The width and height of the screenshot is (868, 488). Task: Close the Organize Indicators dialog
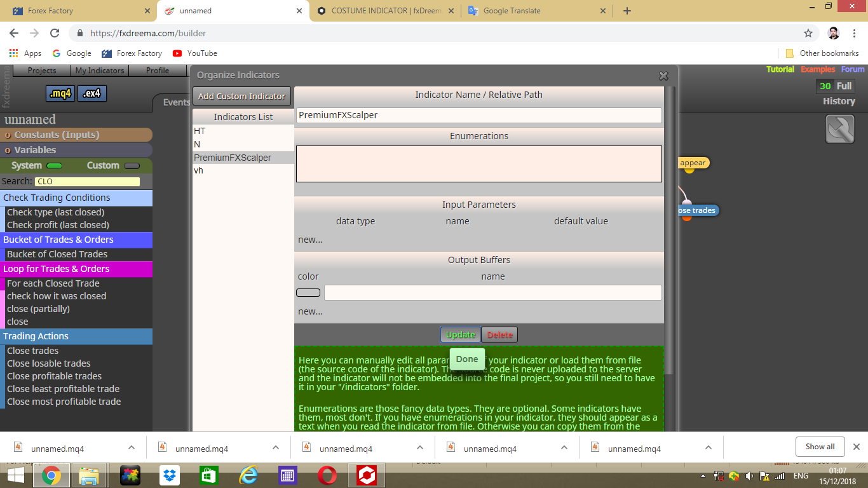663,76
